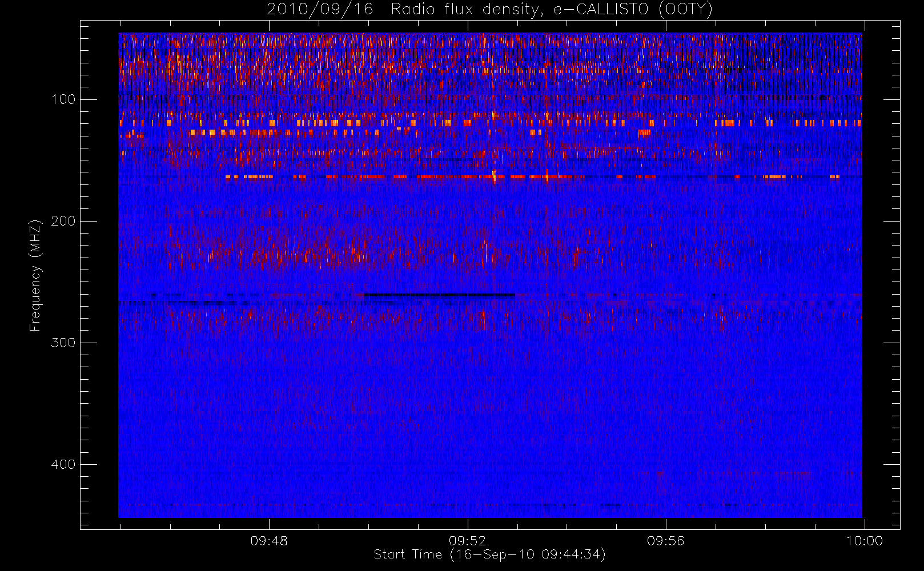The width and height of the screenshot is (924, 571).
Task: Click the 400 MHz frequency tick label
Action: click(63, 464)
